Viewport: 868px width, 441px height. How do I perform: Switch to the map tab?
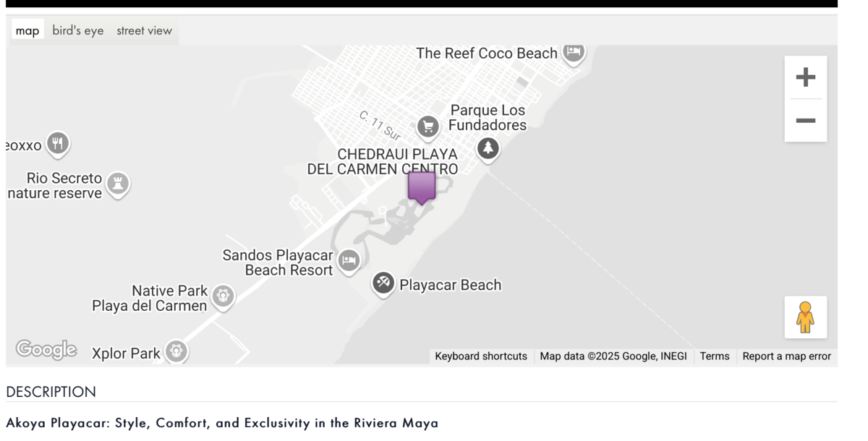click(x=27, y=30)
